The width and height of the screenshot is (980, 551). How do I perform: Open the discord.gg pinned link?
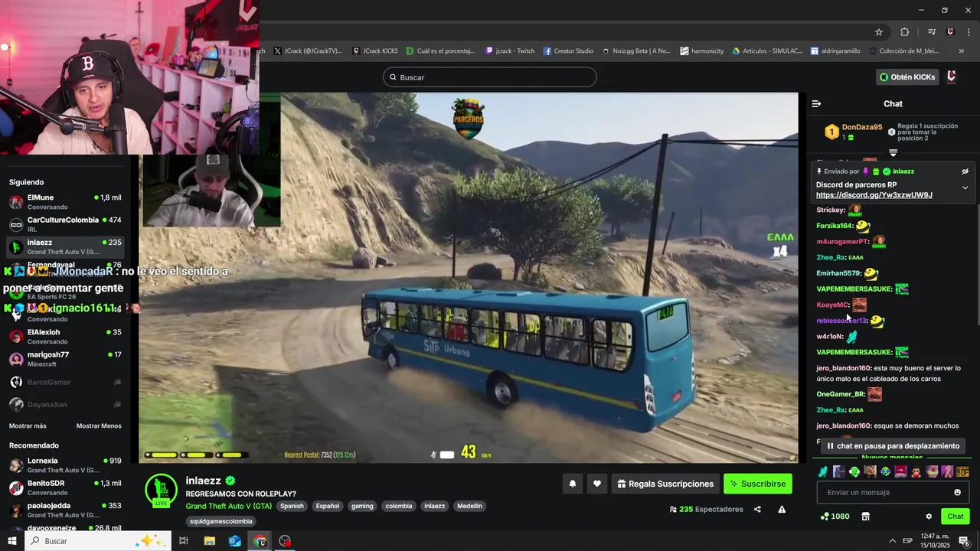[x=874, y=195]
